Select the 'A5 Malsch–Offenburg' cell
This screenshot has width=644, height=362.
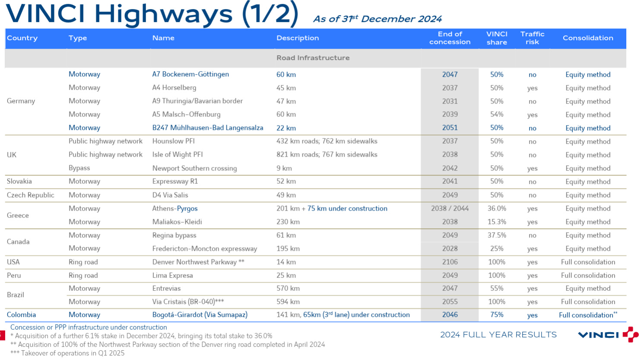tap(186, 114)
